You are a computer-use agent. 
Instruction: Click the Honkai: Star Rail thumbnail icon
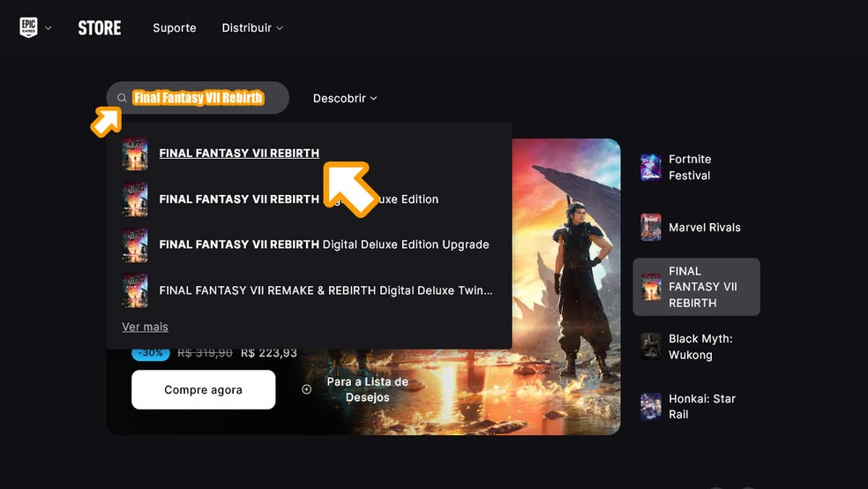coord(651,407)
